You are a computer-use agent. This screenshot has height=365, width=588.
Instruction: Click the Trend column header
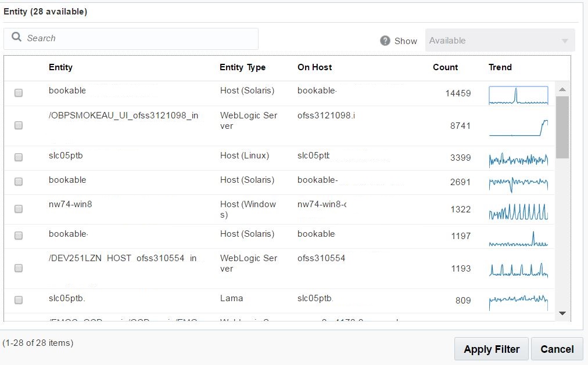[x=500, y=67]
